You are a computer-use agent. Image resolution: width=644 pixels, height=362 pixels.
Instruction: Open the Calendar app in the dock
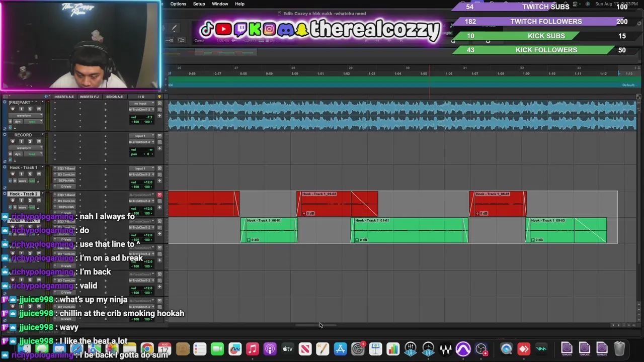coord(165,348)
